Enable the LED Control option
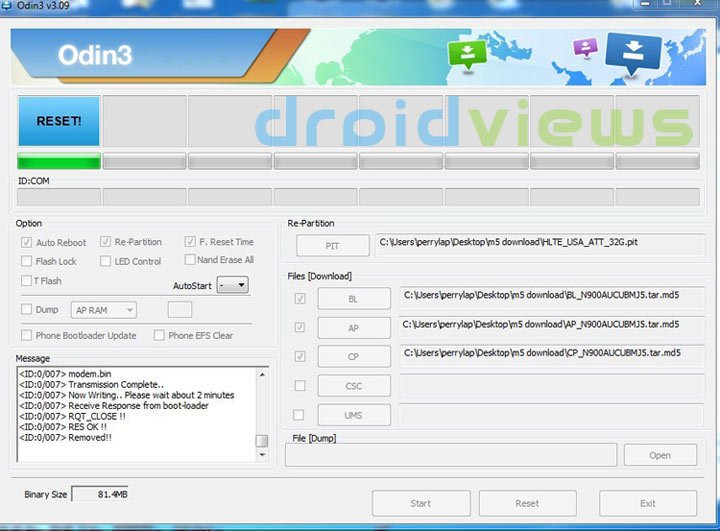 [x=105, y=261]
